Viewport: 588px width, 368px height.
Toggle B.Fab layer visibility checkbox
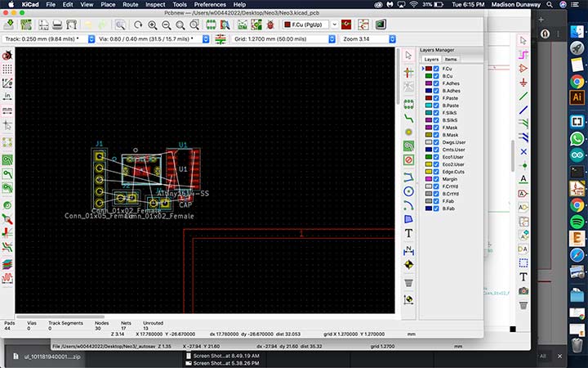(x=436, y=209)
